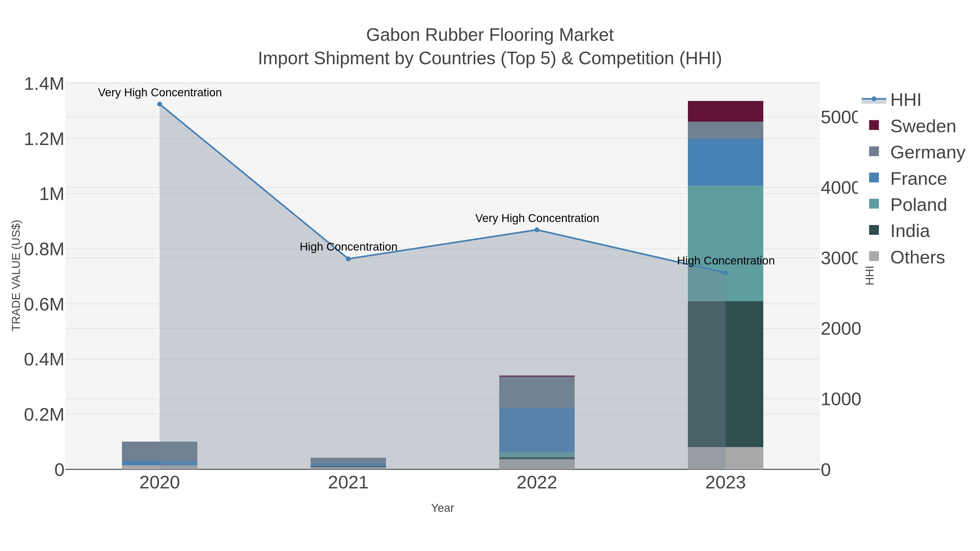The image size is (980, 551).
Task: Select the Germany segment of 2020 bar
Action: [x=160, y=451]
